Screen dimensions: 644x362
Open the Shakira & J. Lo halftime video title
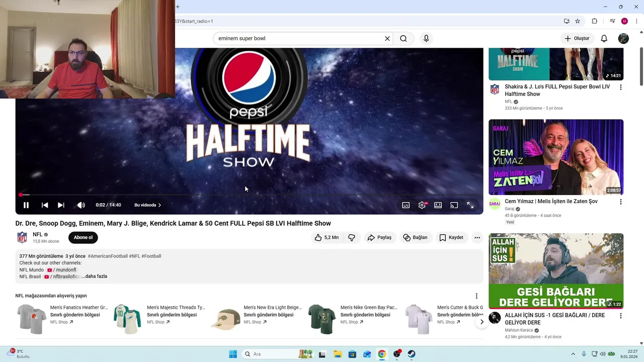(557, 90)
